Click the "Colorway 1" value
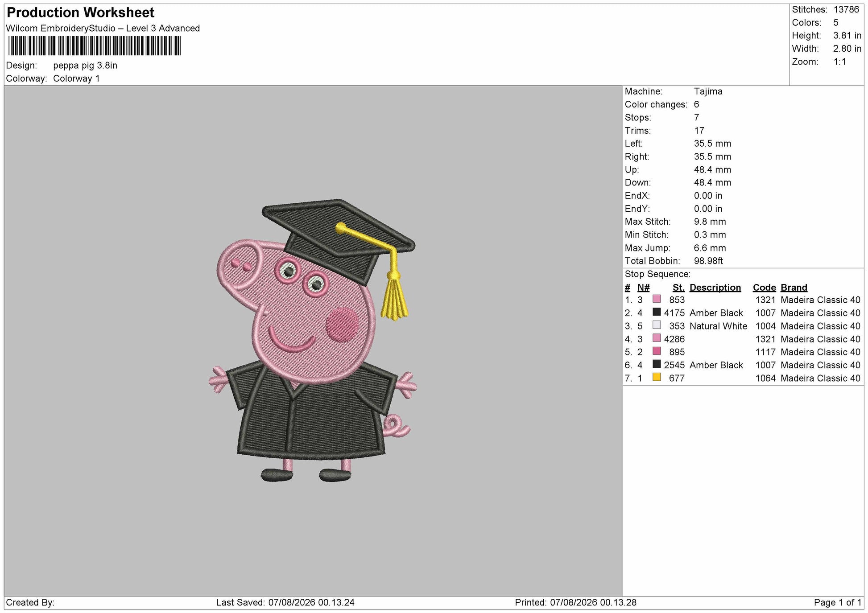Screen dimensions: 868x613 point(76,78)
